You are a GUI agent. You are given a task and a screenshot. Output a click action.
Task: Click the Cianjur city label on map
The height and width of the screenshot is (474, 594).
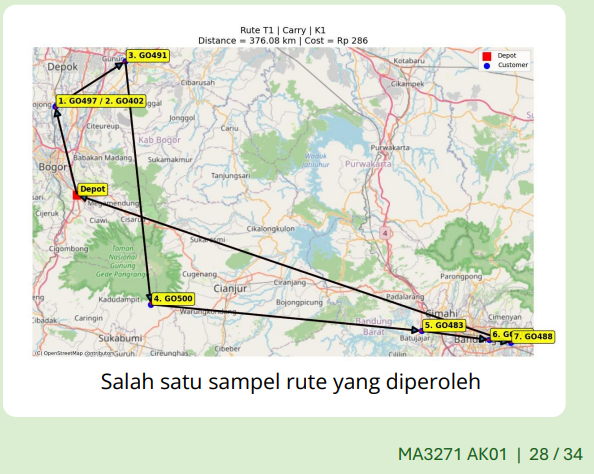[230, 289]
